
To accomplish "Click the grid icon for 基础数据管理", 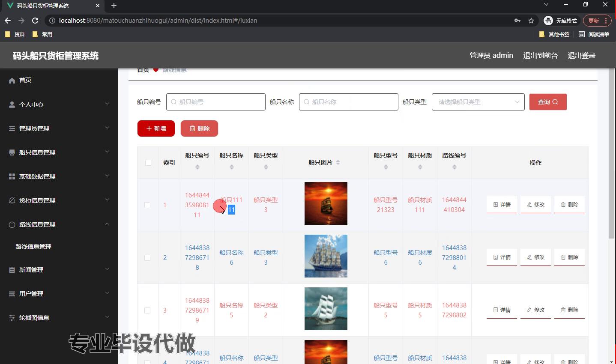I will click(x=12, y=176).
